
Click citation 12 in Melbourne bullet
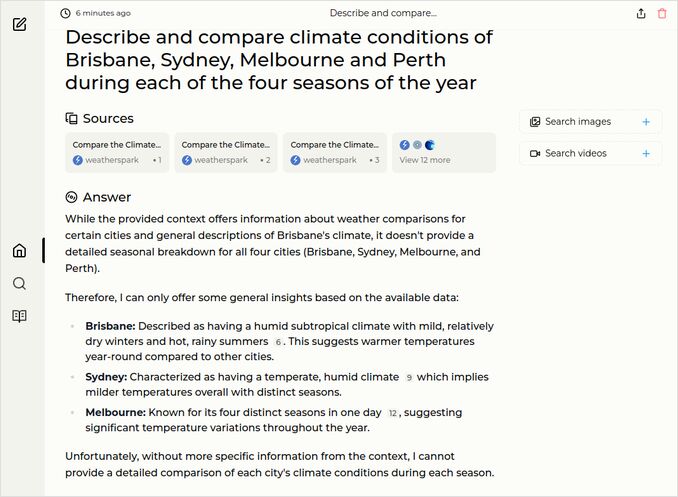393,413
